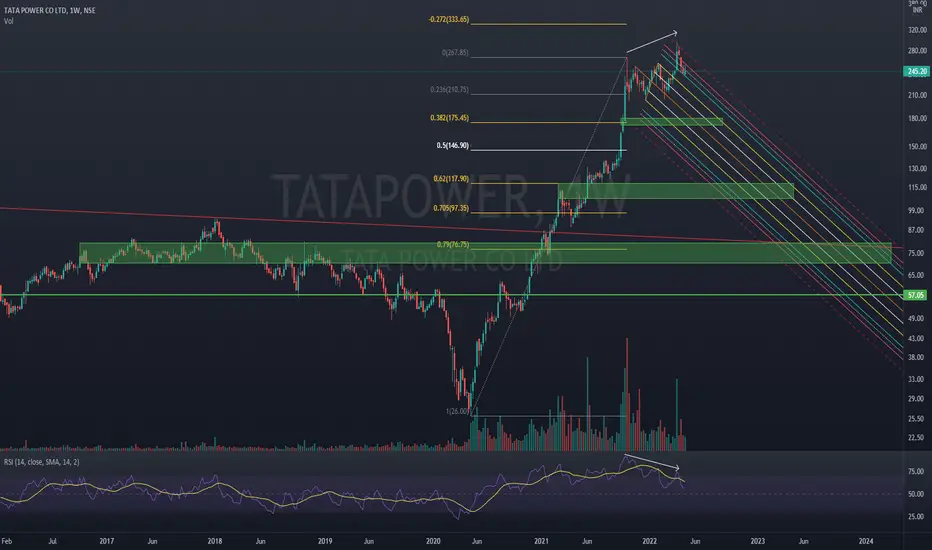Click the 245.20 current price tag
Screen dimensions: 932x550
pyautogui.click(x=917, y=71)
